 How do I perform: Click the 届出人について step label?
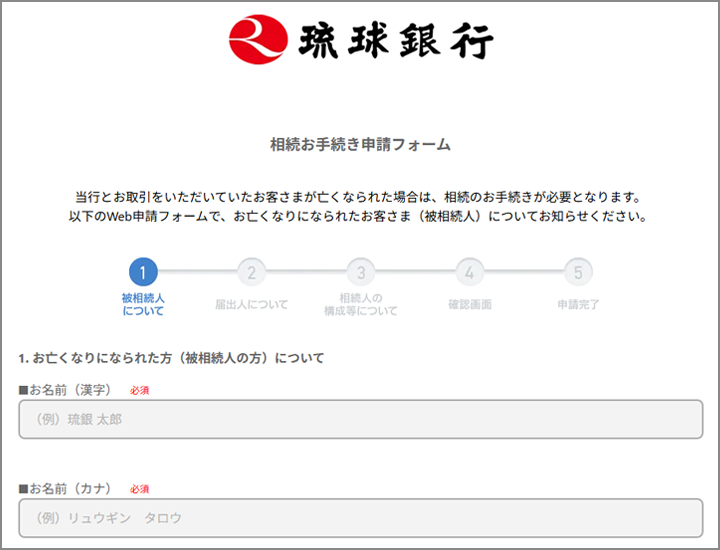(252, 304)
